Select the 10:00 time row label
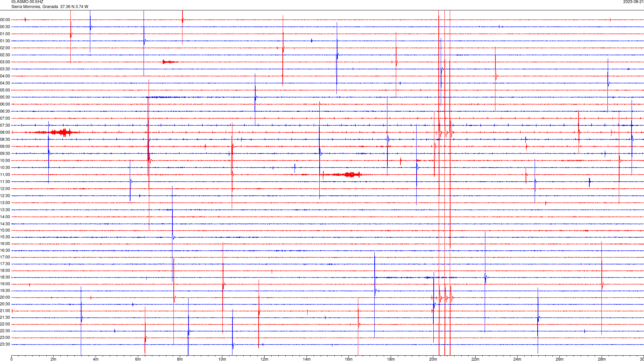The width and height of the screenshot is (644, 362). 5,161
